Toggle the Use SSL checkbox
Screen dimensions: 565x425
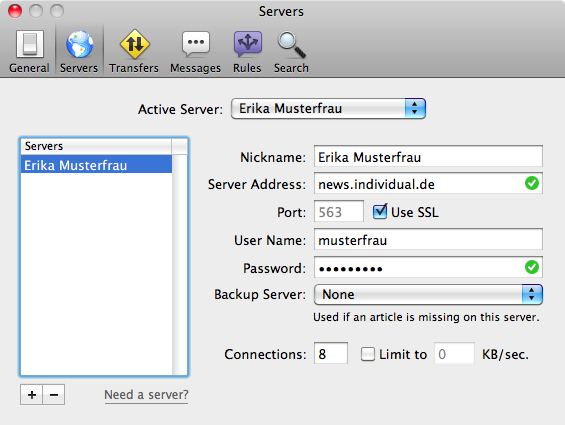pyautogui.click(x=380, y=212)
